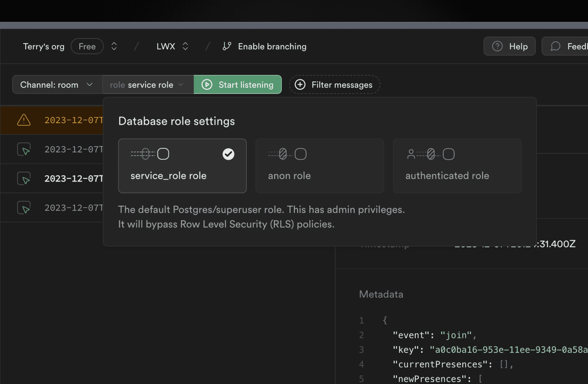Click the branching icon next to Enable branching
Viewport: 588px width, 384px height.
tap(227, 46)
